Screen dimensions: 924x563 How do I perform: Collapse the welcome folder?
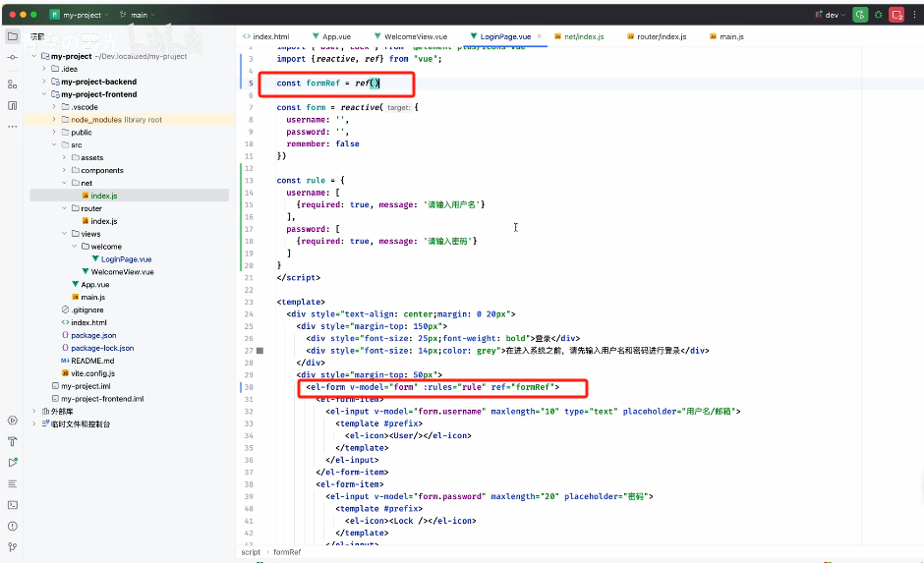tap(75, 247)
